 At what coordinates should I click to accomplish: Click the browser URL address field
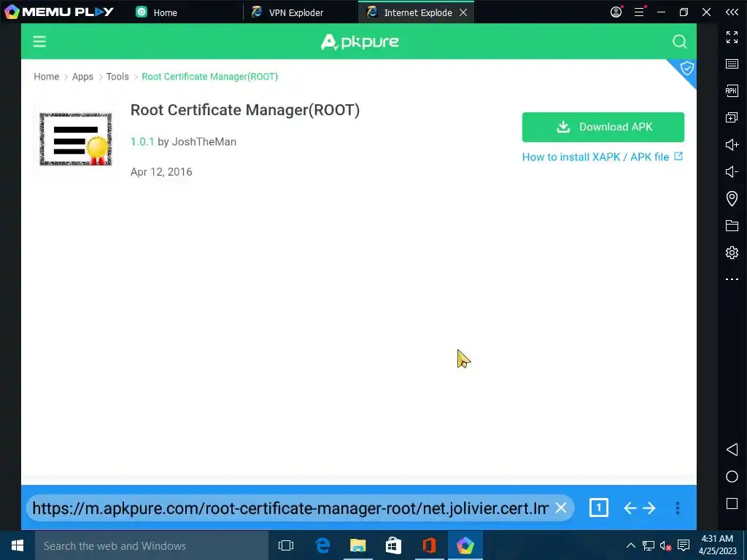point(290,508)
